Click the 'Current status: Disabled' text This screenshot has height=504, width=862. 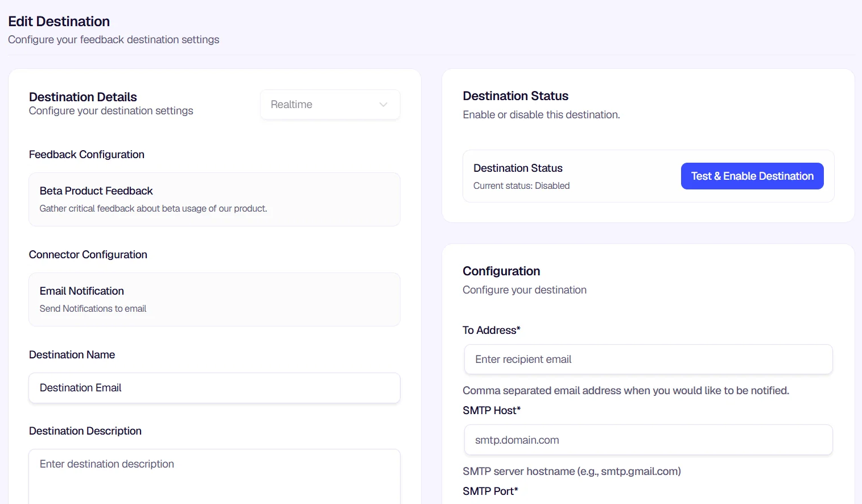(x=521, y=186)
